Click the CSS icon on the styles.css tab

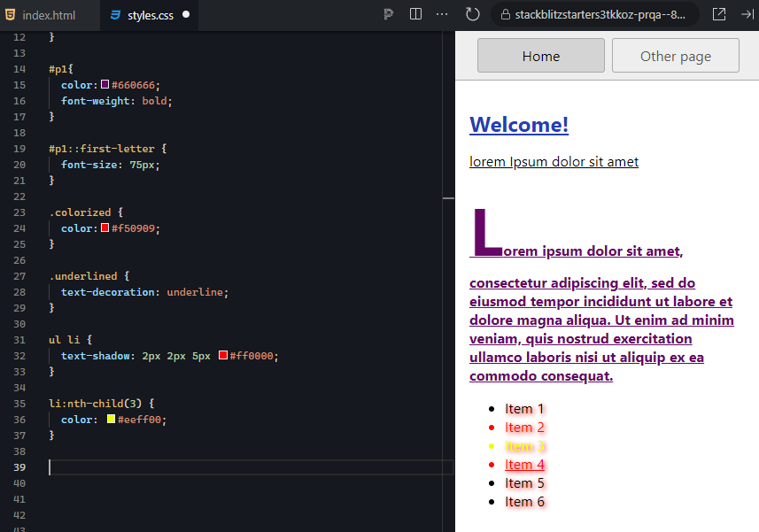116,14
